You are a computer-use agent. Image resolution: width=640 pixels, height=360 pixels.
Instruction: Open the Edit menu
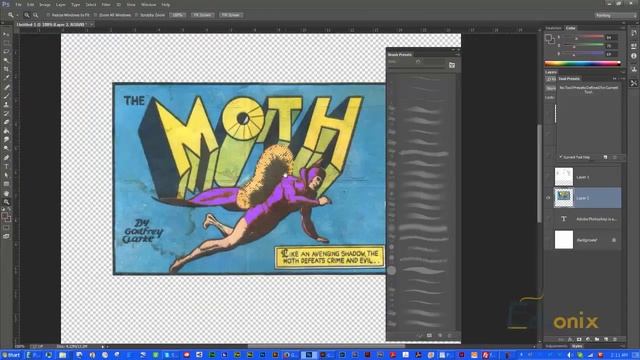(31, 4)
